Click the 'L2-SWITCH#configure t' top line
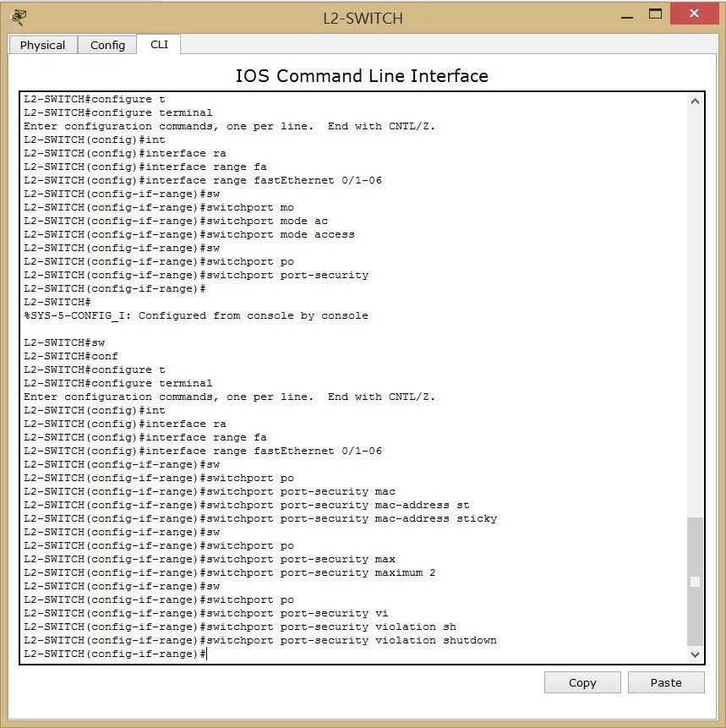This screenshot has height=728, width=726. click(94, 100)
